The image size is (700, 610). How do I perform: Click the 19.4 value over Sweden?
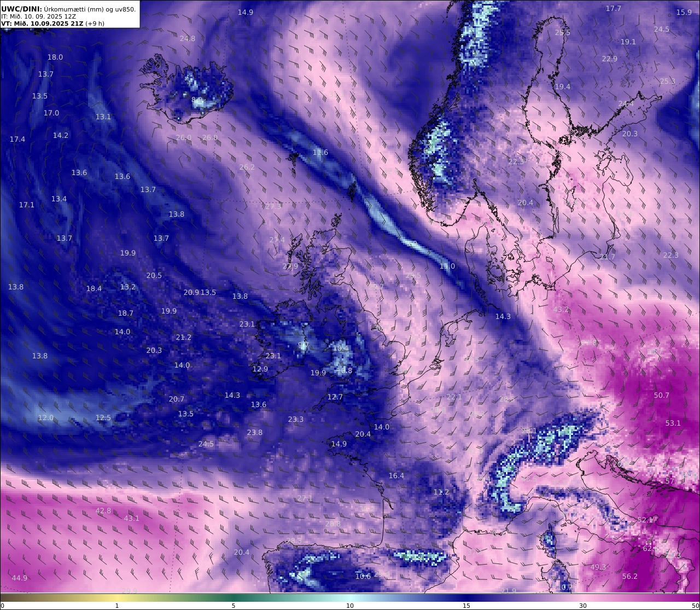[563, 87]
